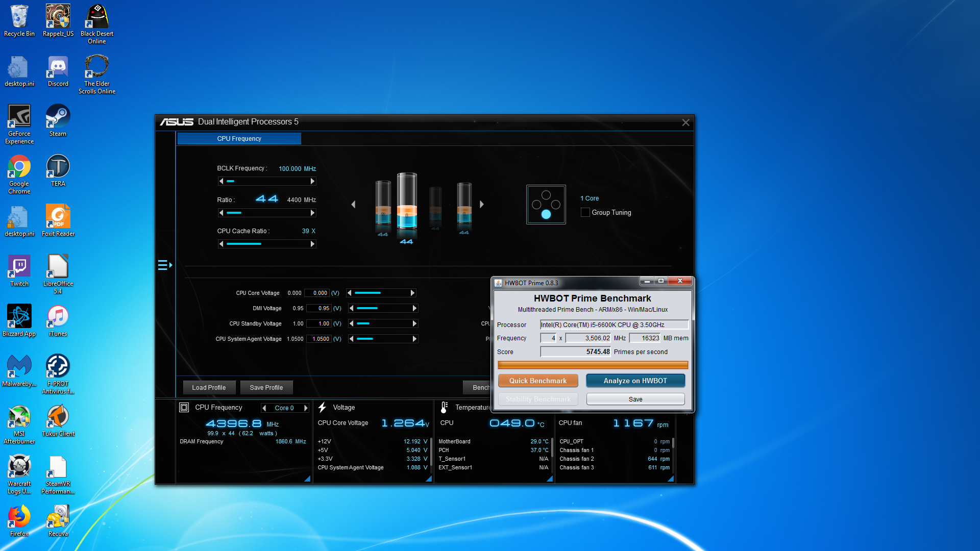This screenshot has width=980, height=551.
Task: Click the CPU System Agent Voltage slider
Action: click(383, 339)
